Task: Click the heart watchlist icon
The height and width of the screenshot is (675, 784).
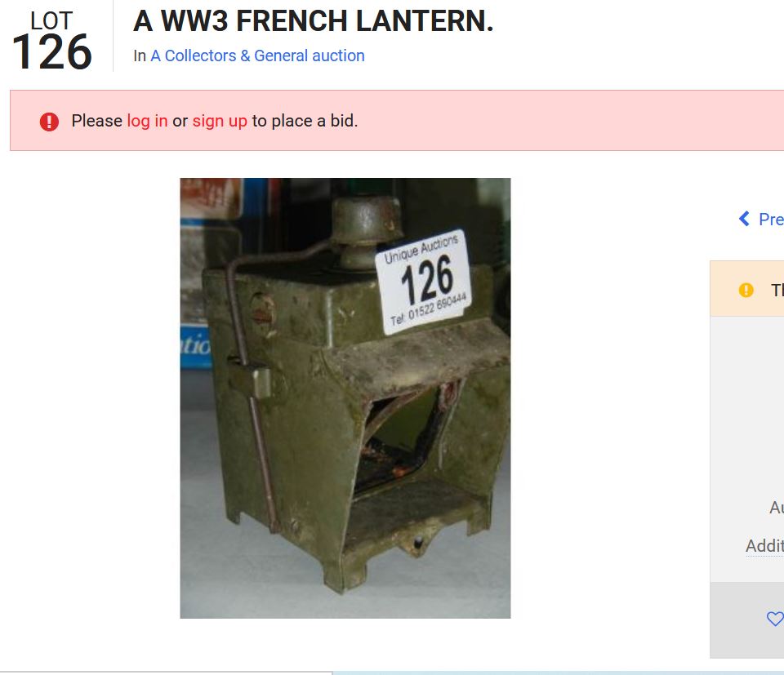Action: (x=775, y=619)
